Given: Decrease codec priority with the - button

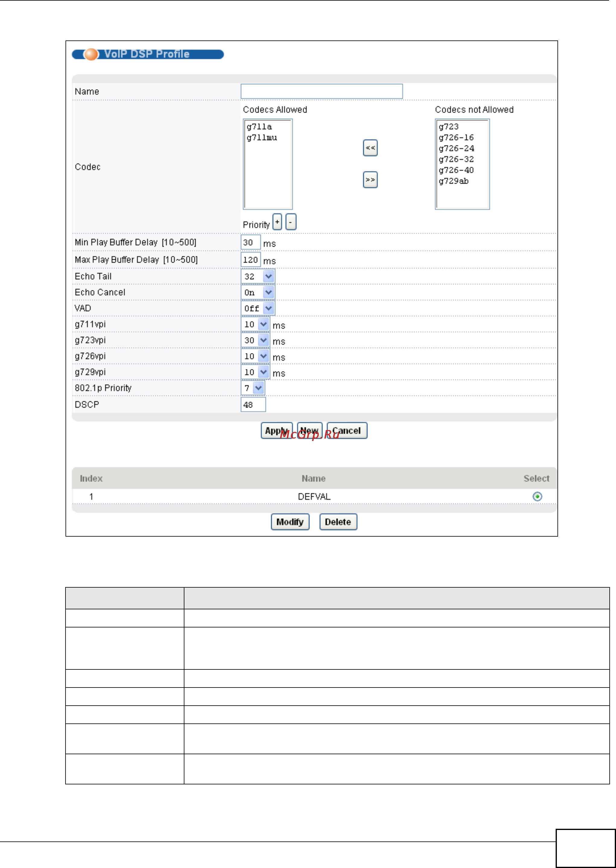Looking at the screenshot, I should 291,222.
